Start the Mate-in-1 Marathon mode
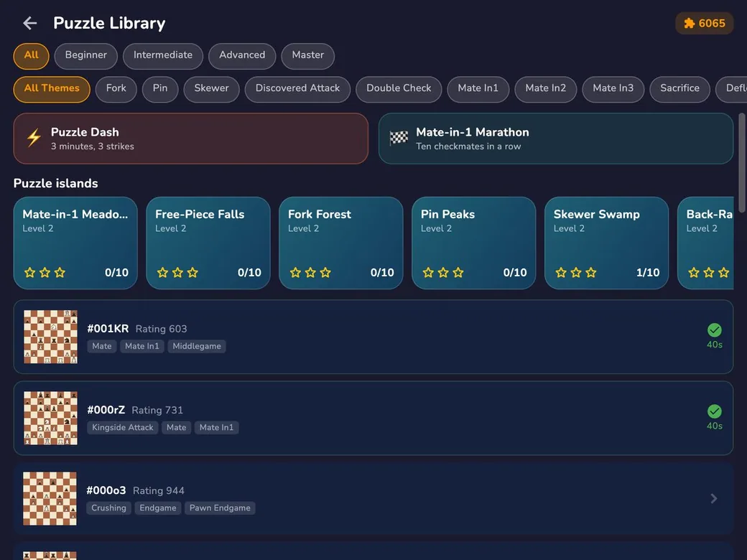The width and height of the screenshot is (747, 560). (555, 139)
